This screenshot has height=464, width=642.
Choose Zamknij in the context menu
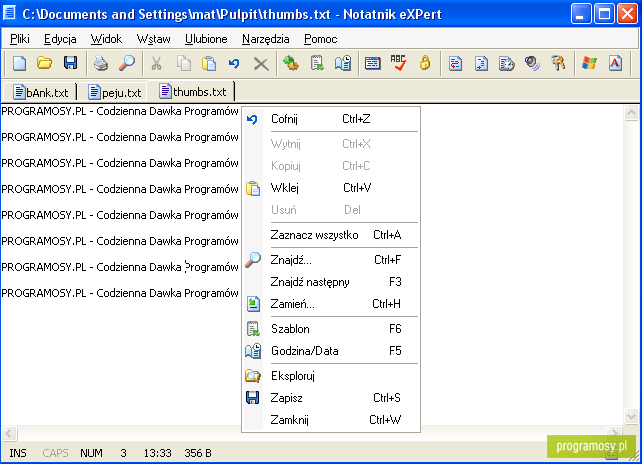(x=331, y=420)
